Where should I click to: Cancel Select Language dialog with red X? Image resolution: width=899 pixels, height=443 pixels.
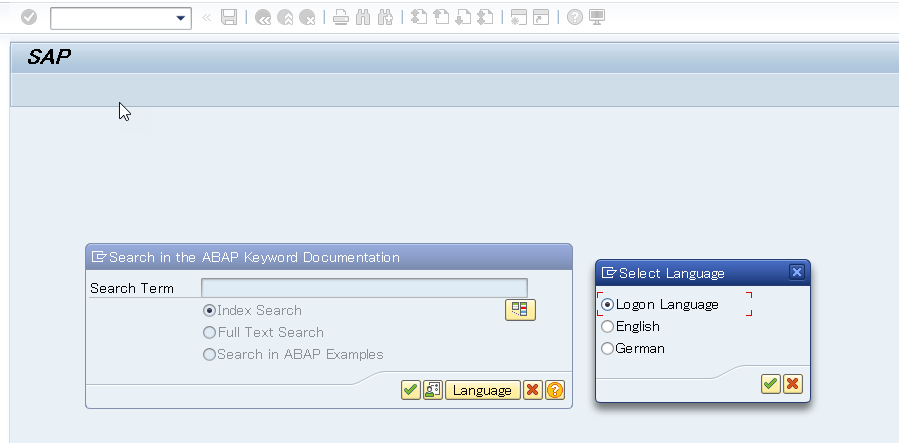(792, 383)
